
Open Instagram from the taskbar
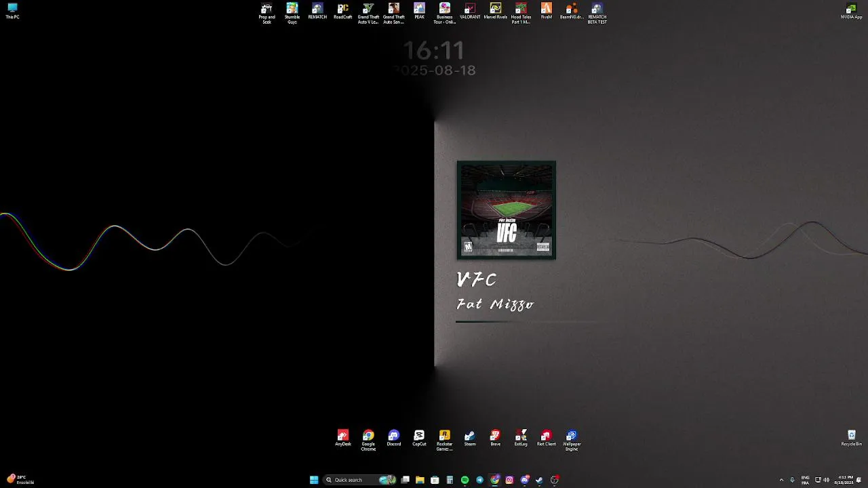(509, 480)
